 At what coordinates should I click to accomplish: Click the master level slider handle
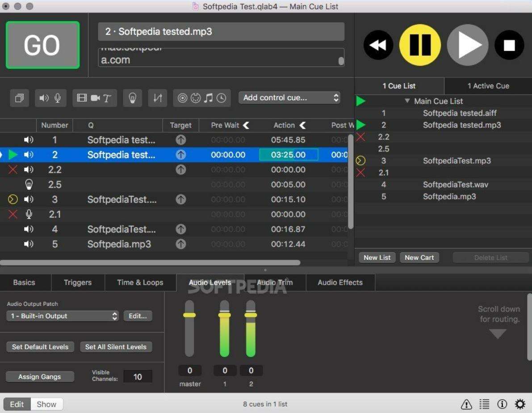click(x=189, y=315)
